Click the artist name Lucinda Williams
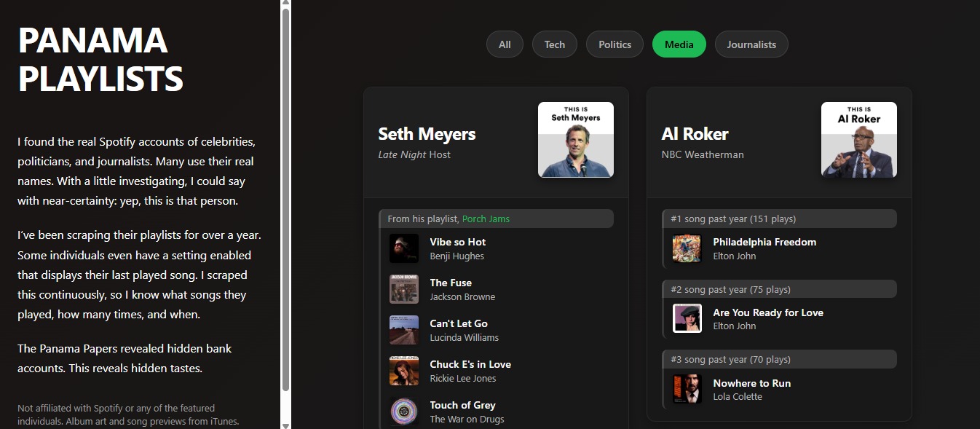Screen dimensions: 980x429 click(x=465, y=338)
